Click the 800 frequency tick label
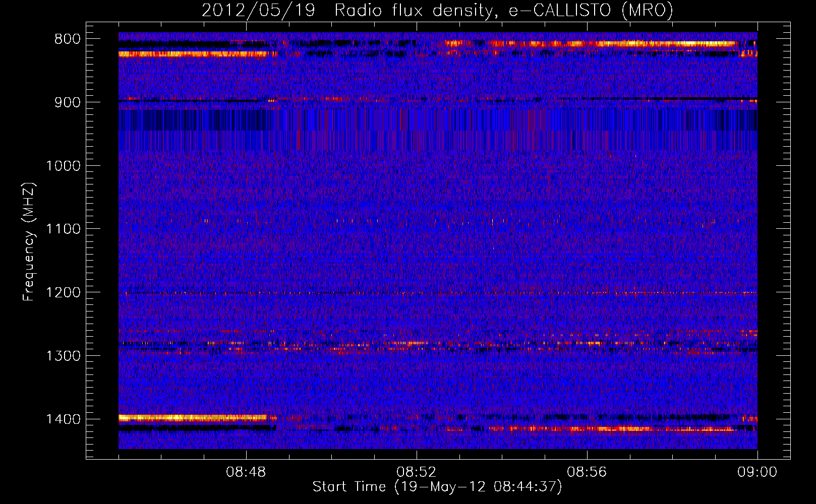Viewport: 816px width, 504px height. (x=68, y=39)
